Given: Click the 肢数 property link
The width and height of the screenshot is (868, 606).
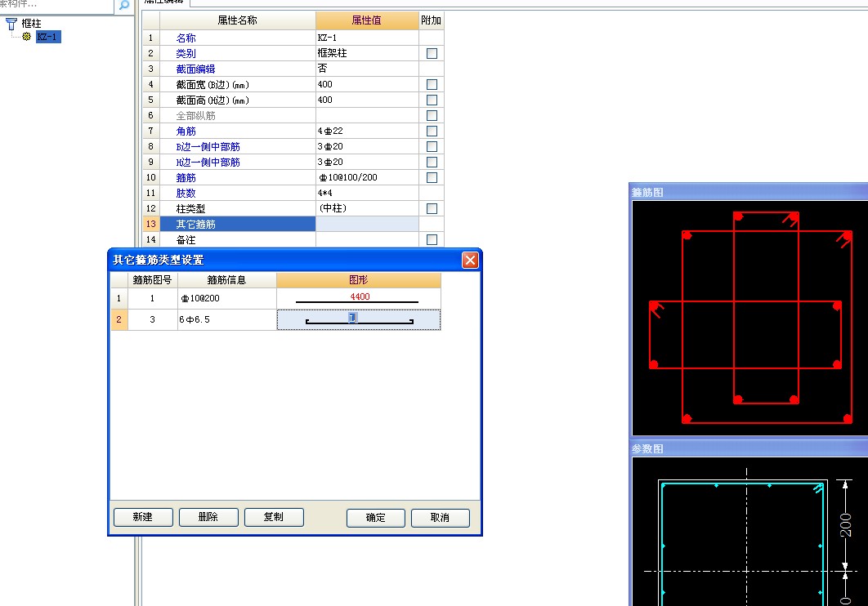Looking at the screenshot, I should pyautogui.click(x=186, y=193).
